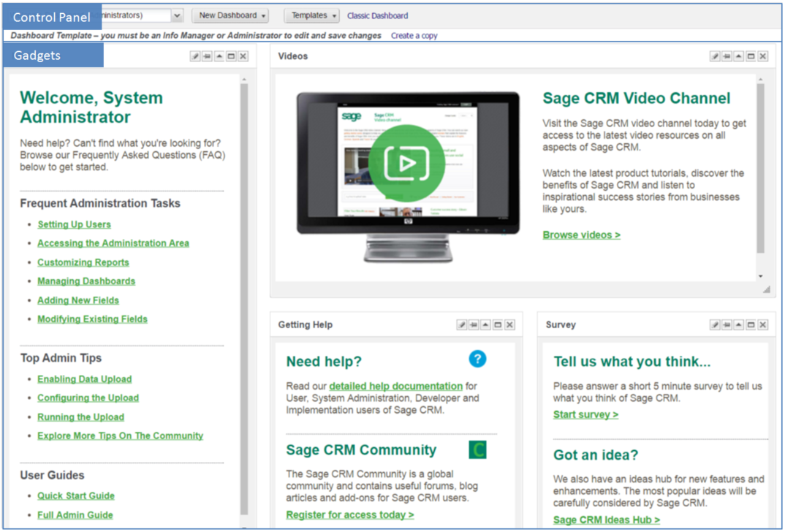
Task: Open the Managing Dashboards link
Action: point(86,281)
